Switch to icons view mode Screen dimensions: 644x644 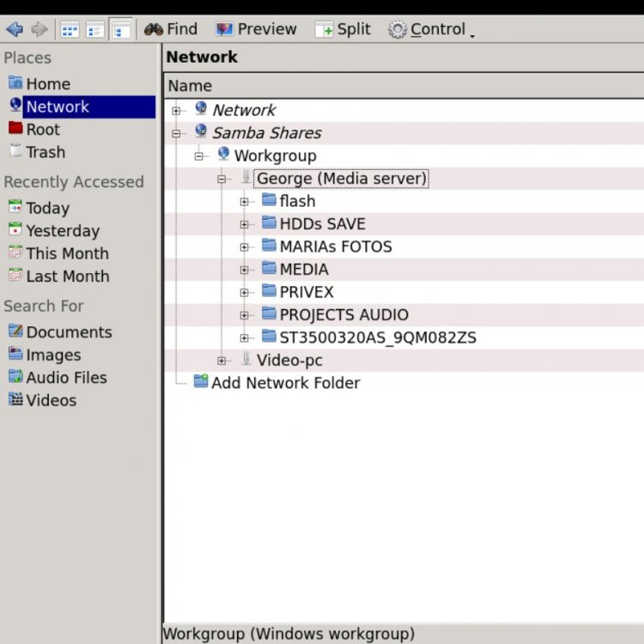pos(70,30)
